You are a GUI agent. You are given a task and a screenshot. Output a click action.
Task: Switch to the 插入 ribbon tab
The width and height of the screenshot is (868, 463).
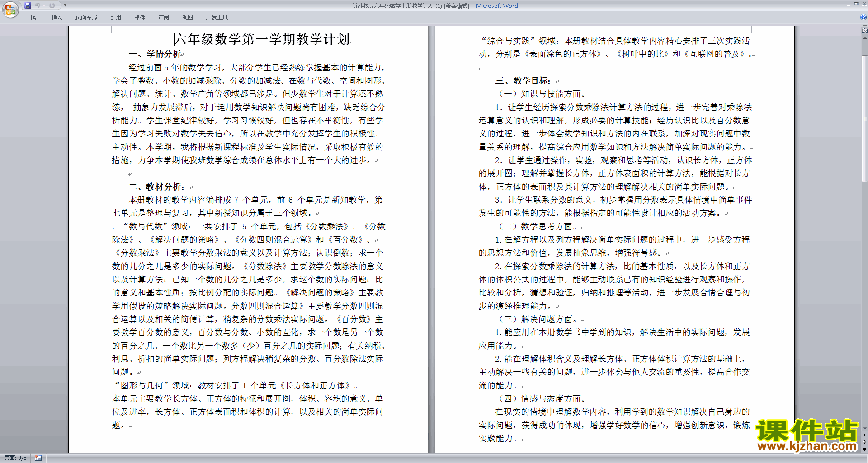[57, 17]
